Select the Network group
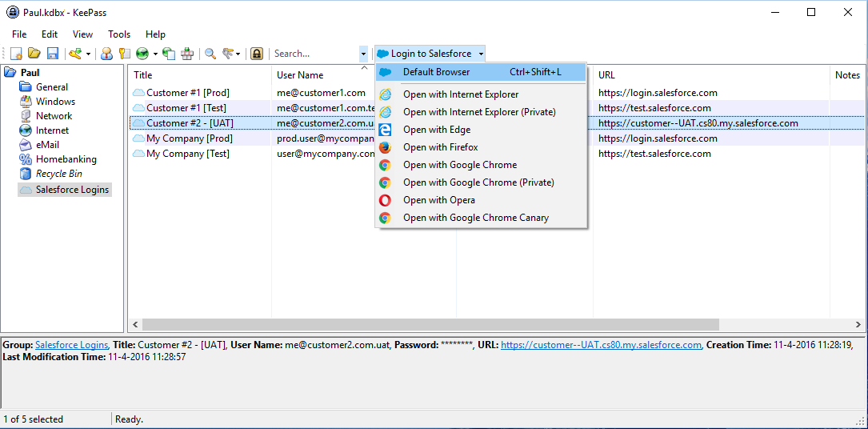The image size is (868, 429). click(54, 116)
